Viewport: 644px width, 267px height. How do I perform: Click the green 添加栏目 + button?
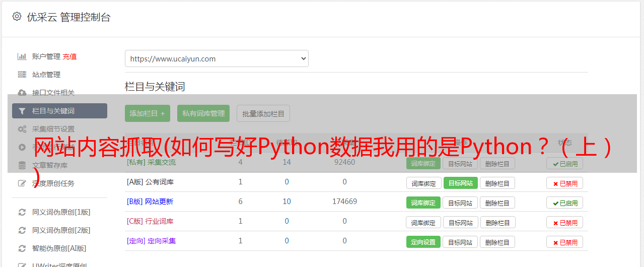click(148, 113)
